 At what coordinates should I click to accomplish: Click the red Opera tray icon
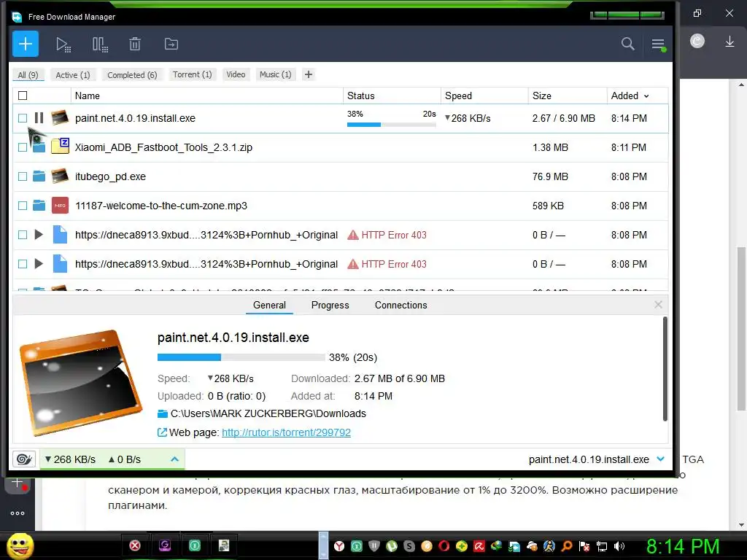pyautogui.click(x=444, y=545)
